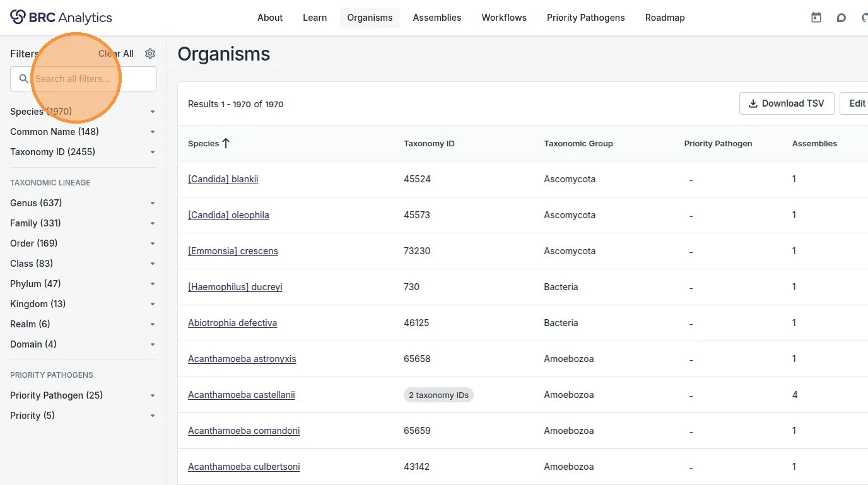Switch to the Workflows page
Screen dimensions: 868x485
pyautogui.click(x=504, y=18)
